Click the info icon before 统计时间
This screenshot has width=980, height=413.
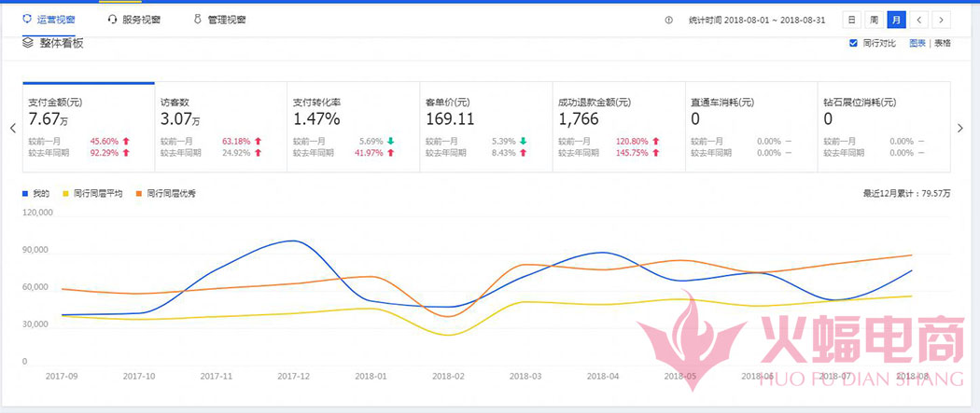point(668,20)
